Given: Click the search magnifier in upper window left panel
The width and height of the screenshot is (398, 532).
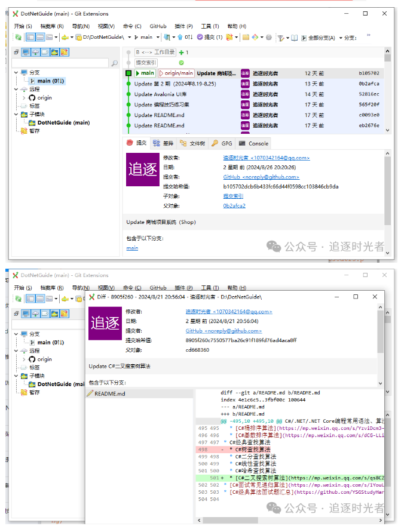Looking at the screenshot, I should 115,63.
